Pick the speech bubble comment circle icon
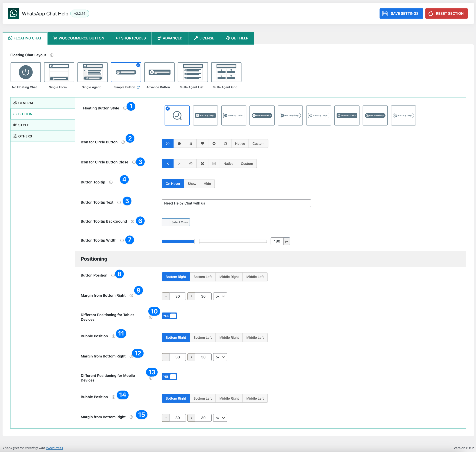The image size is (476, 452). click(x=202, y=144)
